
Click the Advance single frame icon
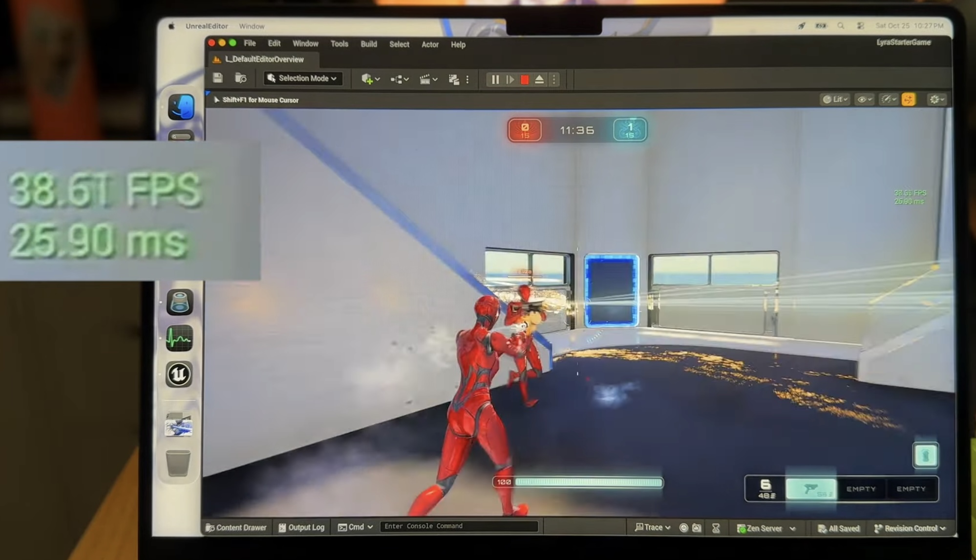coord(510,80)
